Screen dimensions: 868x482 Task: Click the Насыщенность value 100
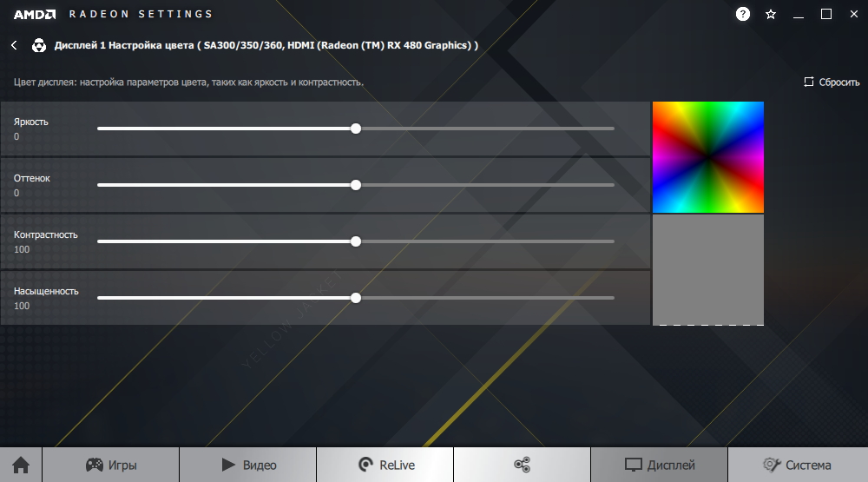[x=22, y=306]
